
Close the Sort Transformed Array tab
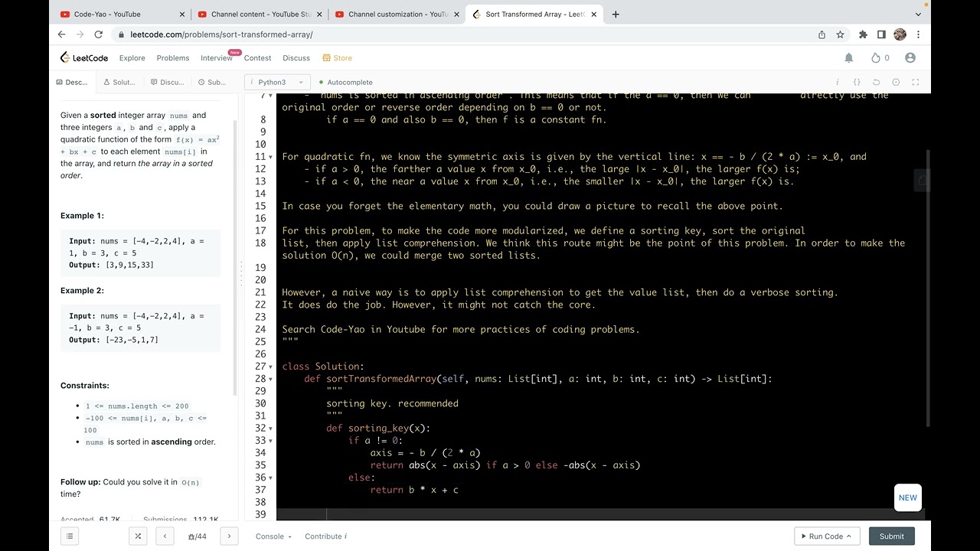coord(595,14)
